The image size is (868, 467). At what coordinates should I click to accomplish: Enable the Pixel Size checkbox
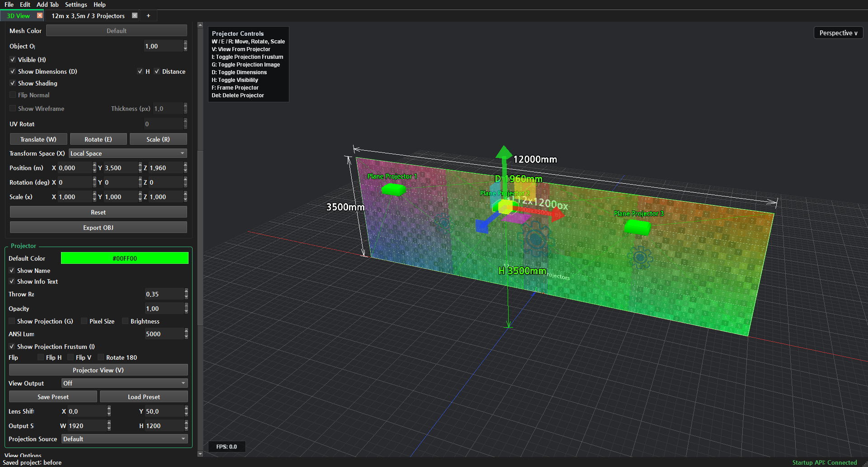coord(84,321)
